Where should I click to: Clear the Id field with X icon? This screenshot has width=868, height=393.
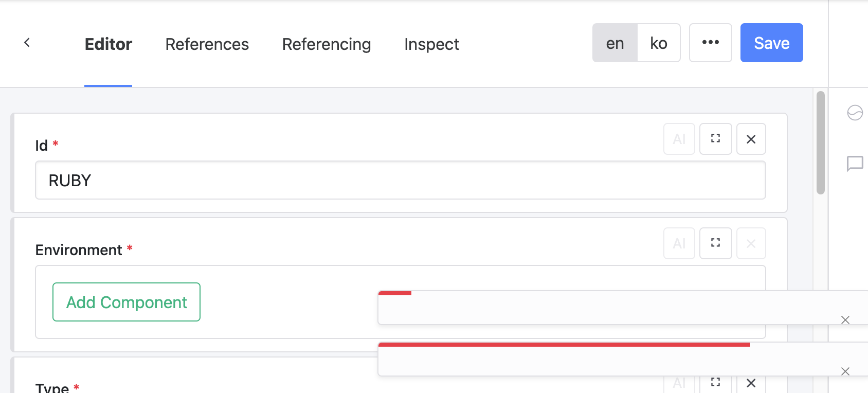pyautogui.click(x=751, y=139)
